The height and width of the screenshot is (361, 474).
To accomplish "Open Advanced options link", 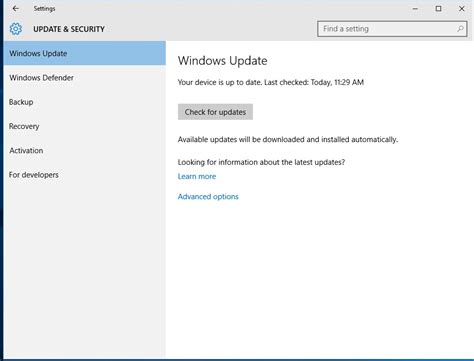I will [208, 197].
